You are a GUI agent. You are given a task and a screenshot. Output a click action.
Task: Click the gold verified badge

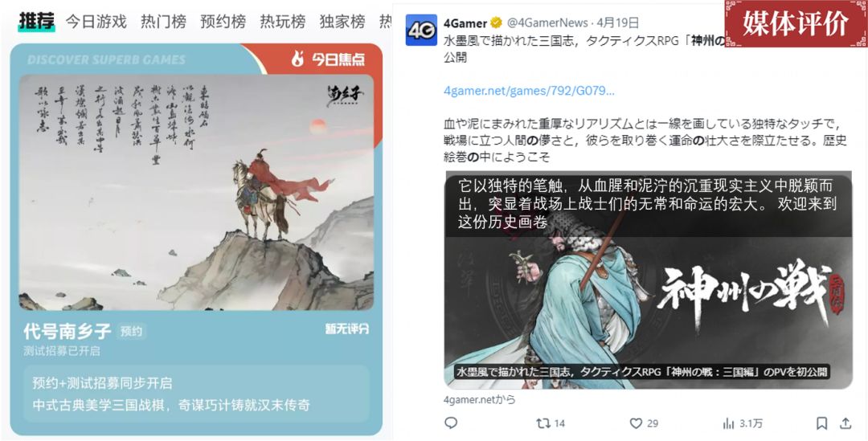[x=497, y=22]
